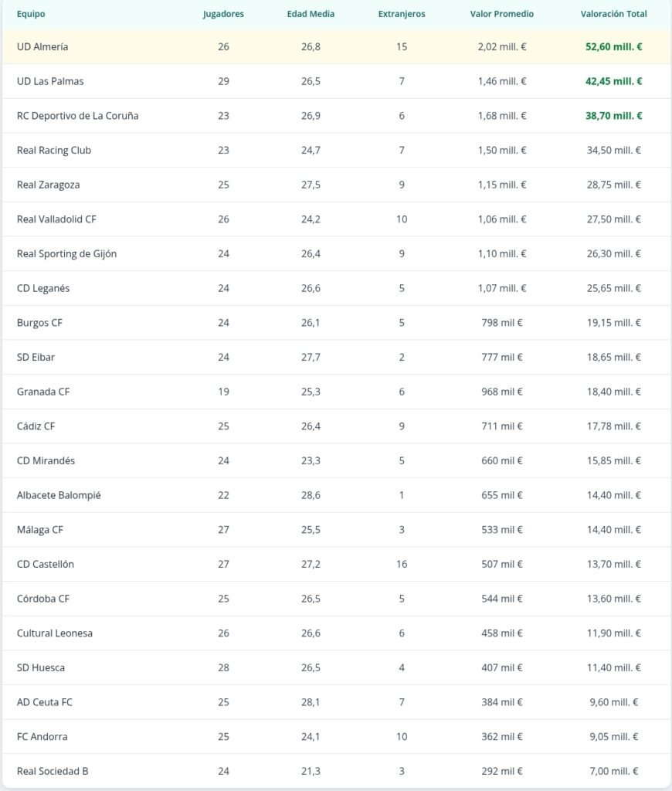
Task: Click Granada CF's 19 players cell
Action: (223, 392)
